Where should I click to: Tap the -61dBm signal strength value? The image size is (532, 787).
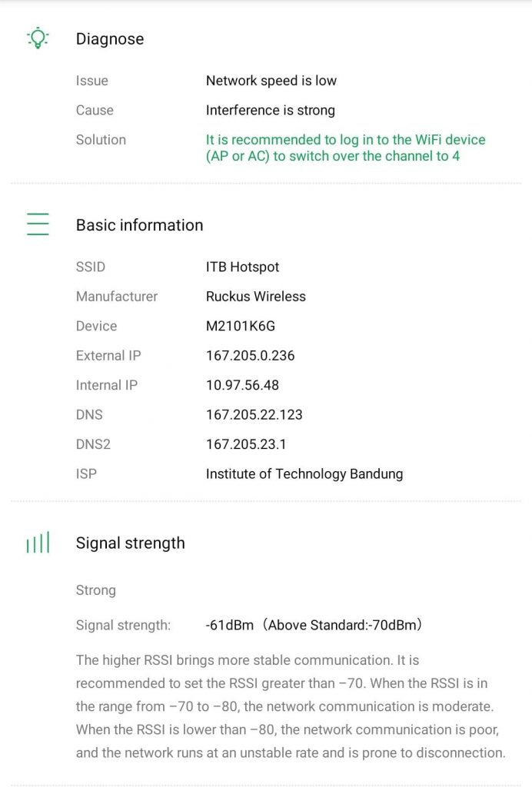[229, 625]
